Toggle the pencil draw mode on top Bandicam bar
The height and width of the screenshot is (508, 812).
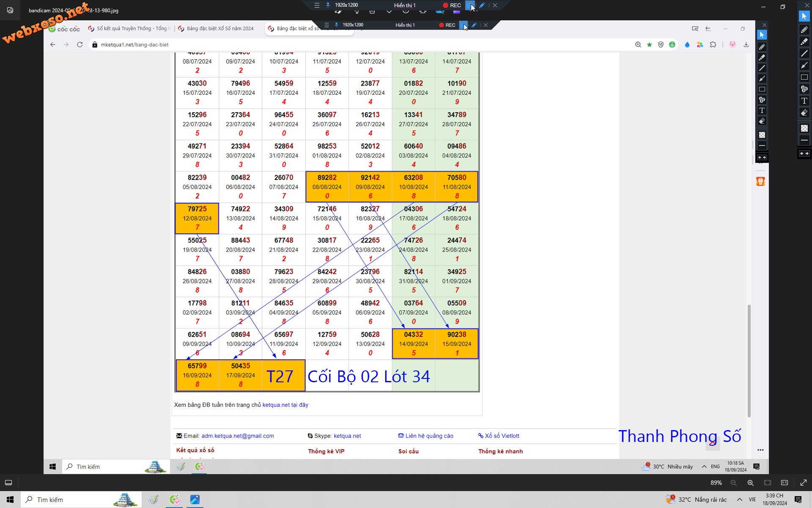pyautogui.click(x=482, y=5)
